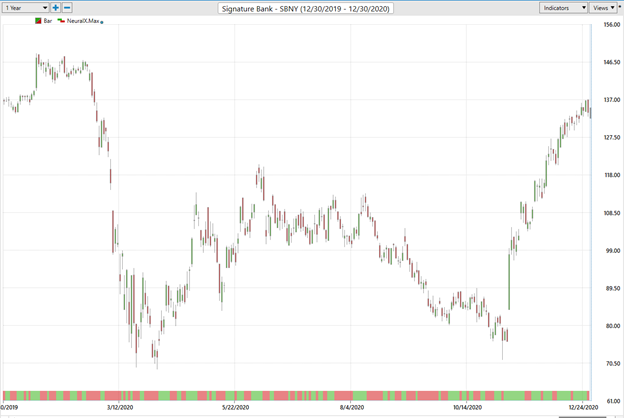Viewport: 624px width, 418px height.
Task: Click the 137.00 price axis label
Action: (x=612, y=100)
